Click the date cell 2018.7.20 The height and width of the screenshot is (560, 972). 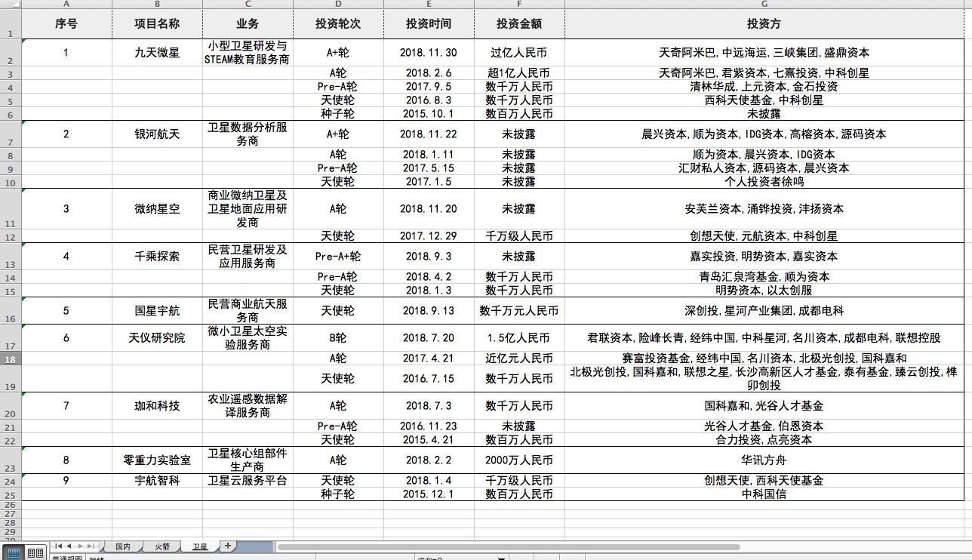point(429,338)
